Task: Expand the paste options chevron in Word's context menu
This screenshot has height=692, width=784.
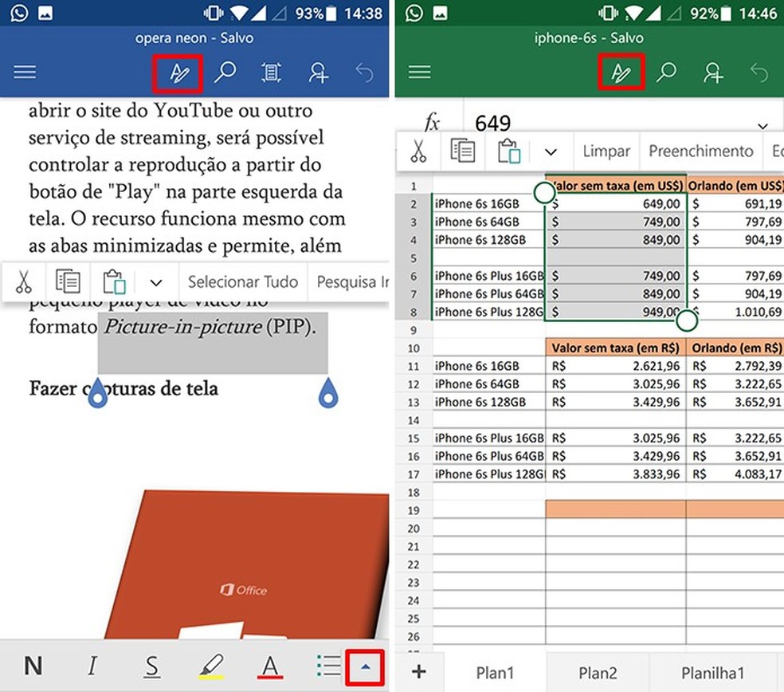Action: click(x=156, y=281)
